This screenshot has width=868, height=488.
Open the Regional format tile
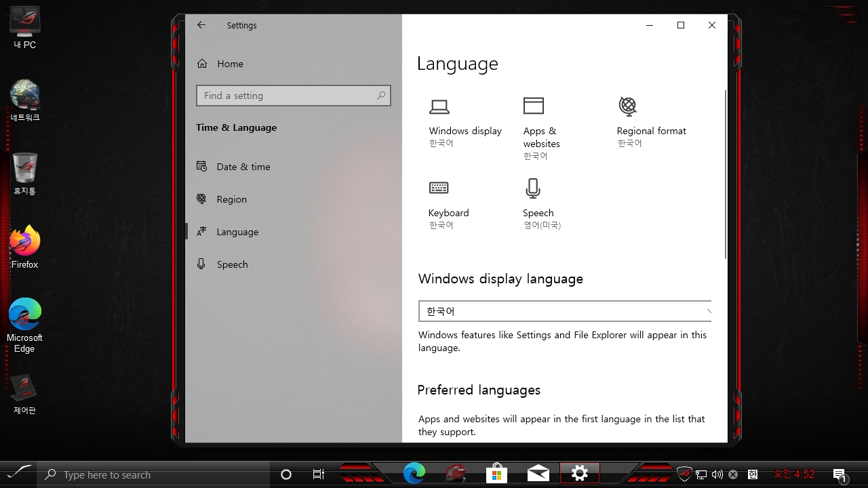(x=652, y=123)
